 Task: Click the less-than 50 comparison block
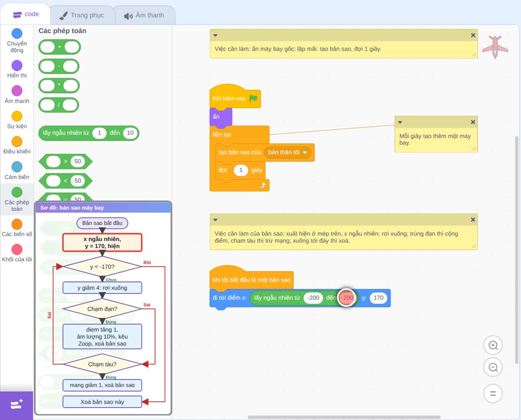point(66,181)
